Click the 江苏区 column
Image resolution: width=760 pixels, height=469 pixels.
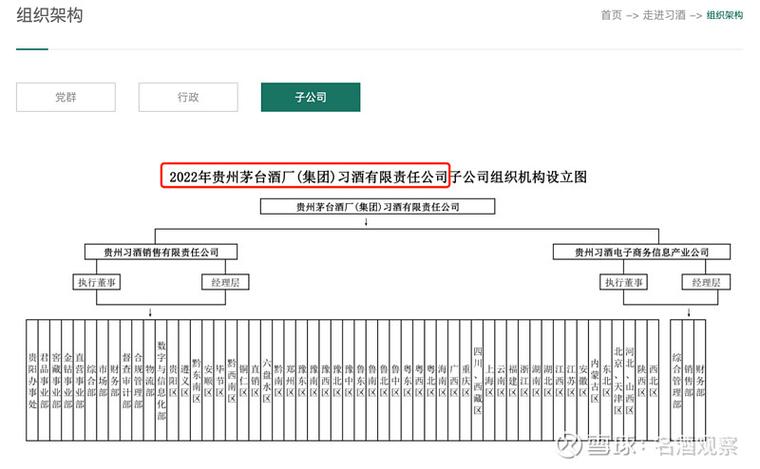tap(571, 380)
